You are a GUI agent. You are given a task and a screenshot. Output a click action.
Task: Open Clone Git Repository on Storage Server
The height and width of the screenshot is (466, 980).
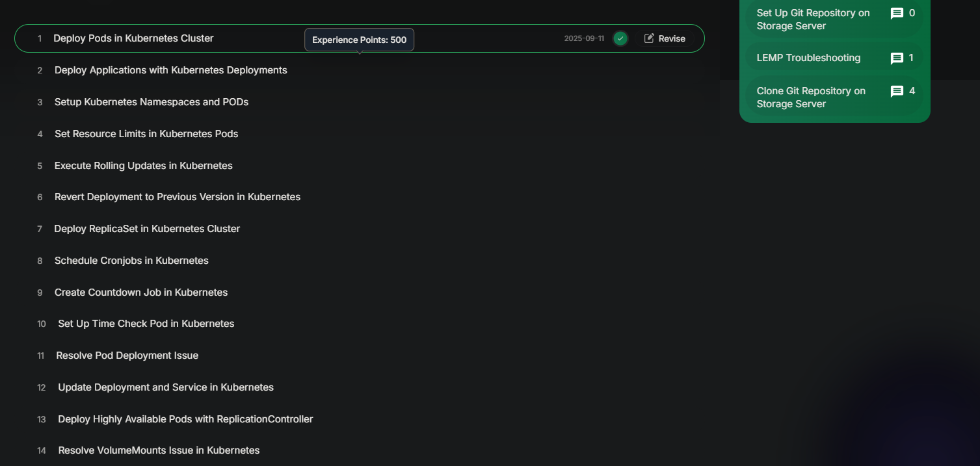811,97
